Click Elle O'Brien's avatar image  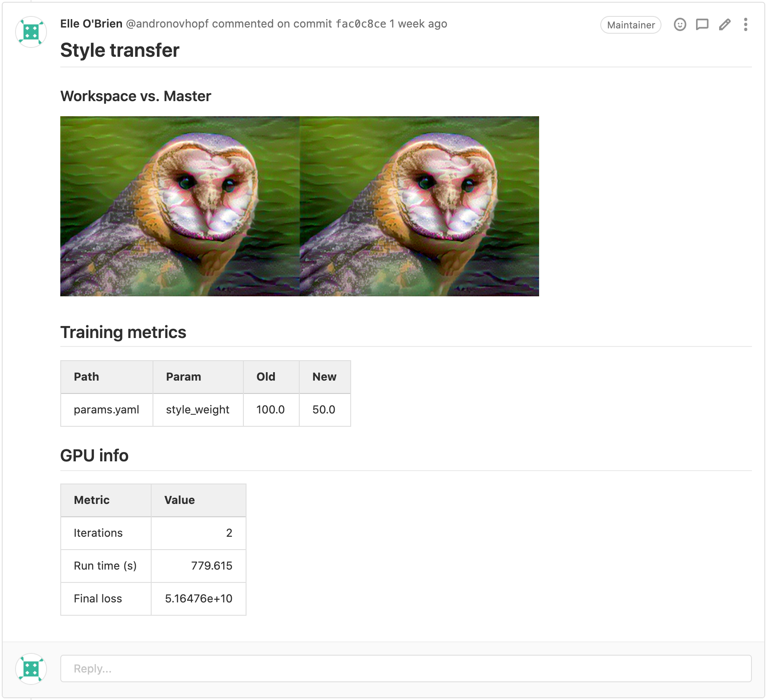tap(31, 32)
